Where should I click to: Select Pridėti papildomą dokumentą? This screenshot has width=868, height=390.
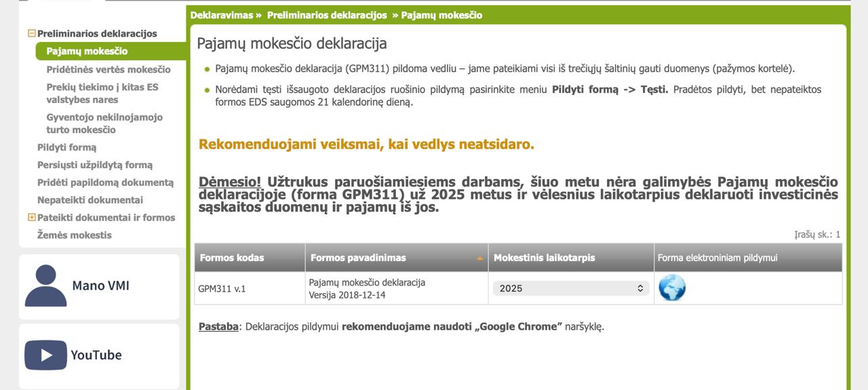105,182
